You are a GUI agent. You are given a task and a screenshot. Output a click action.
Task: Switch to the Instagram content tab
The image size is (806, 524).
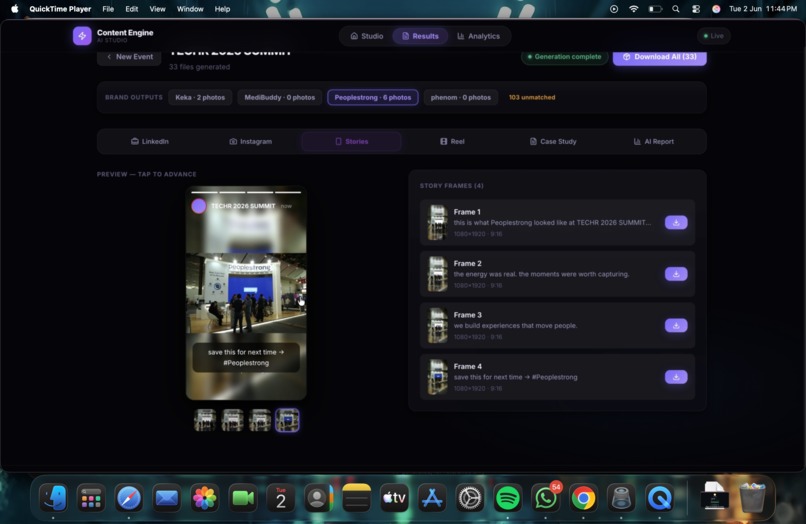pyautogui.click(x=250, y=141)
